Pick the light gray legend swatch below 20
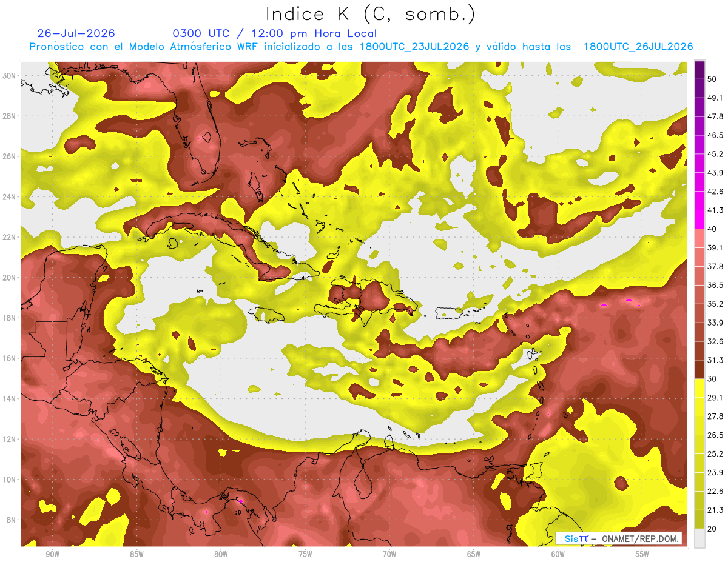 (699, 538)
